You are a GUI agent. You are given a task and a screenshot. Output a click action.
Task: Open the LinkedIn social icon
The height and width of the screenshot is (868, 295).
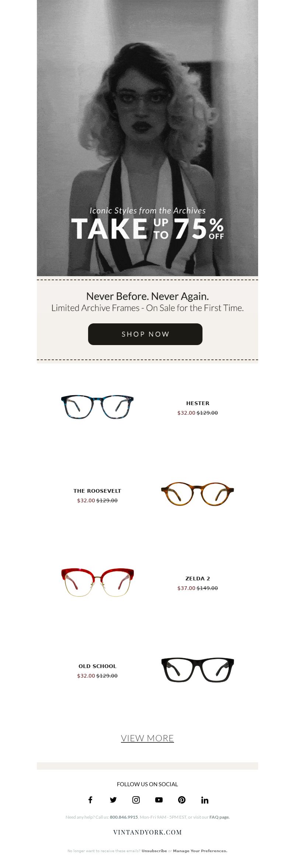click(205, 800)
